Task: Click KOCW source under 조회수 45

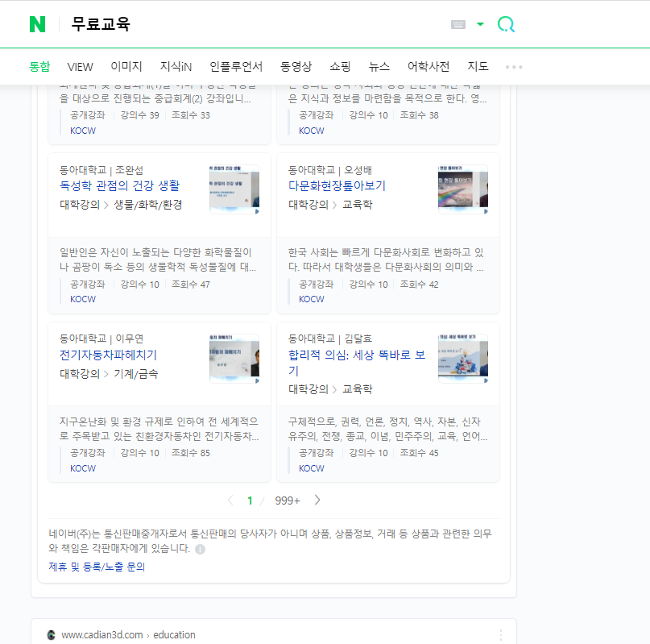Action: (x=312, y=468)
